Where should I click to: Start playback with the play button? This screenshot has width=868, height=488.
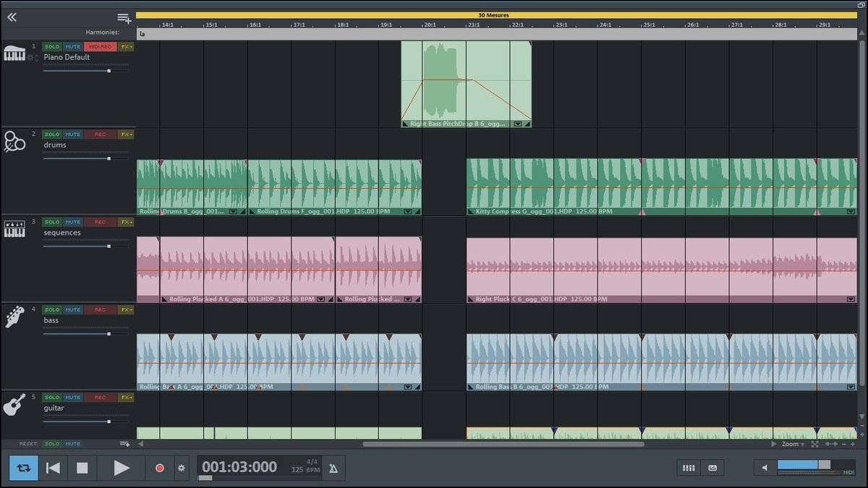click(121, 468)
